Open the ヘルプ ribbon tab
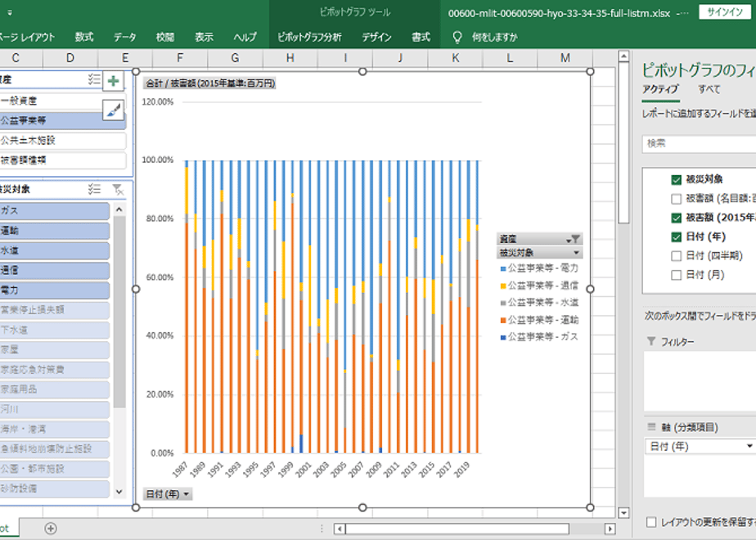Screen dimensions: 756x540 (x=245, y=37)
